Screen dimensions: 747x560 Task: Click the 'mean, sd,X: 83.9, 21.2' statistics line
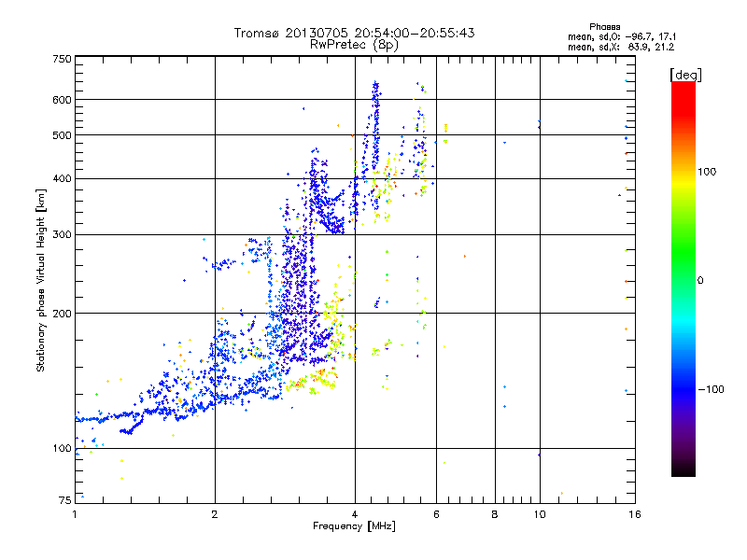(621, 47)
